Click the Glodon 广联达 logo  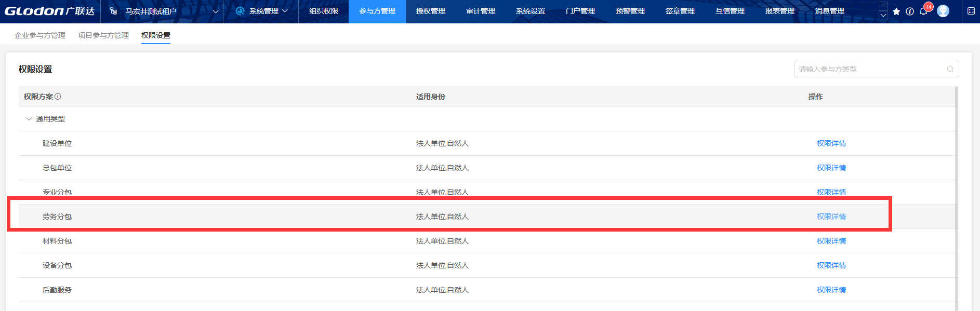tap(49, 11)
